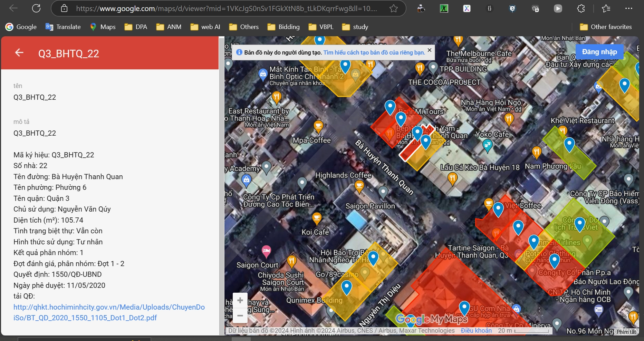Open the Translate bookmark
This screenshot has height=341, width=644.
(63, 27)
